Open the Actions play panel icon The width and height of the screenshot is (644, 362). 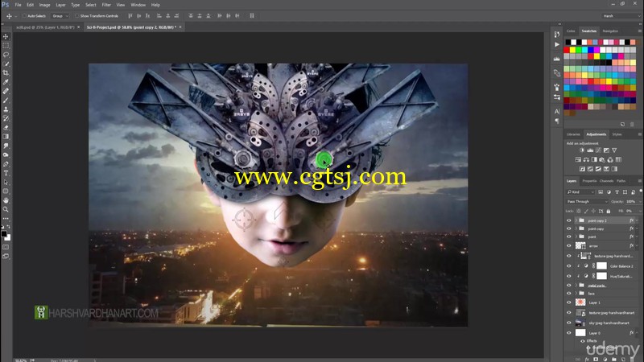coord(556,44)
